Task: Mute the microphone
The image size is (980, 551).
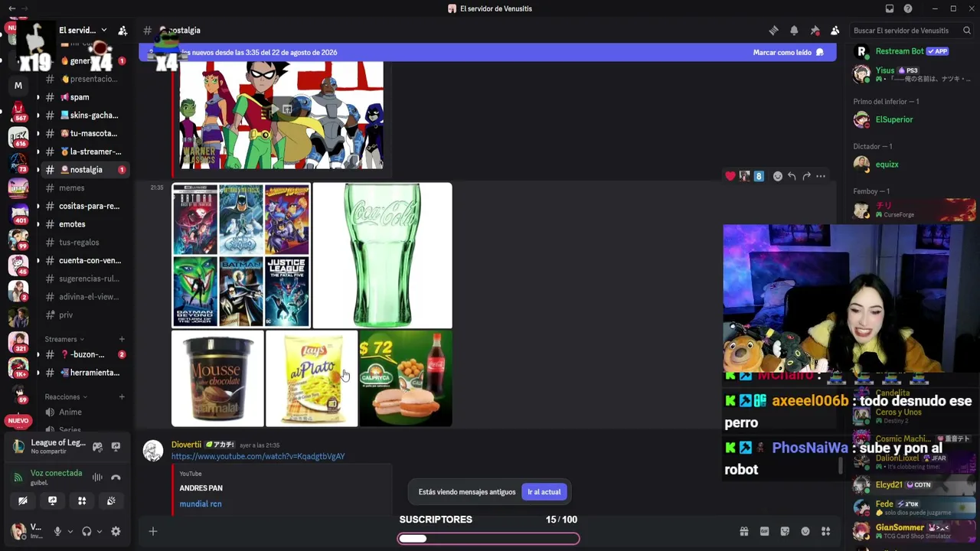Action: 57,532
